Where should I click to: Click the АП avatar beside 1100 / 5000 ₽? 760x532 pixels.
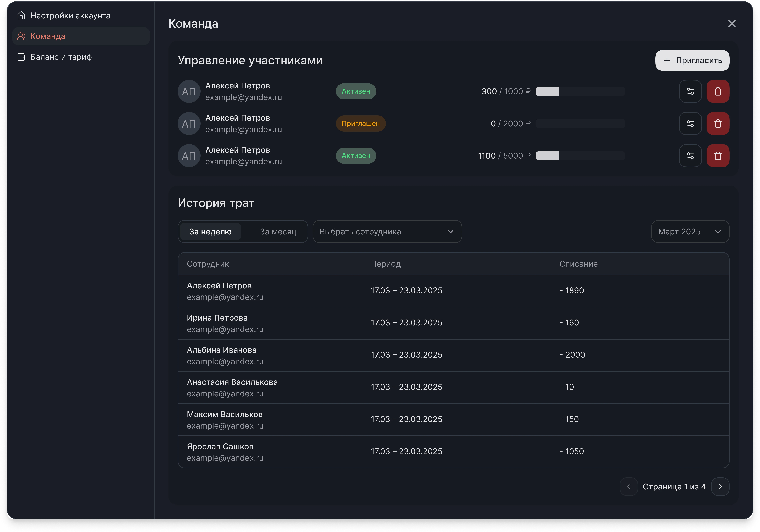[x=189, y=156]
